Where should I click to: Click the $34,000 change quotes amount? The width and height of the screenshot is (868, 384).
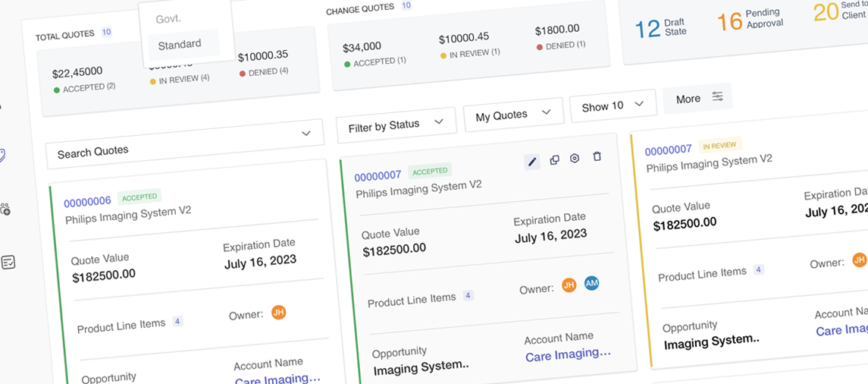click(362, 48)
